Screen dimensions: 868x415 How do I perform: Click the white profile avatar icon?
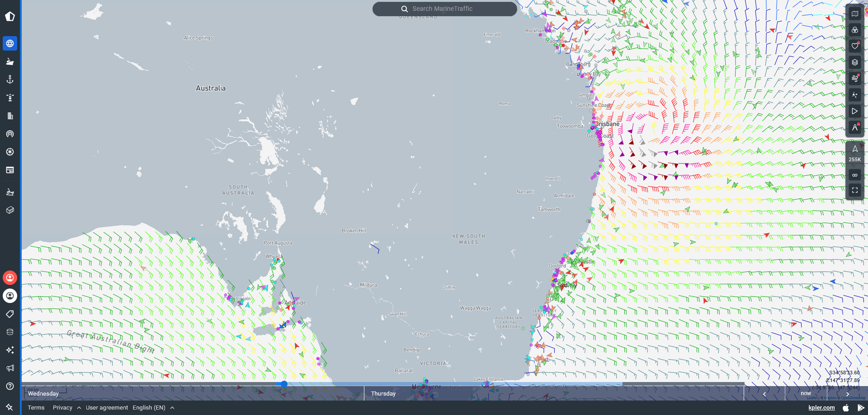pos(10,296)
